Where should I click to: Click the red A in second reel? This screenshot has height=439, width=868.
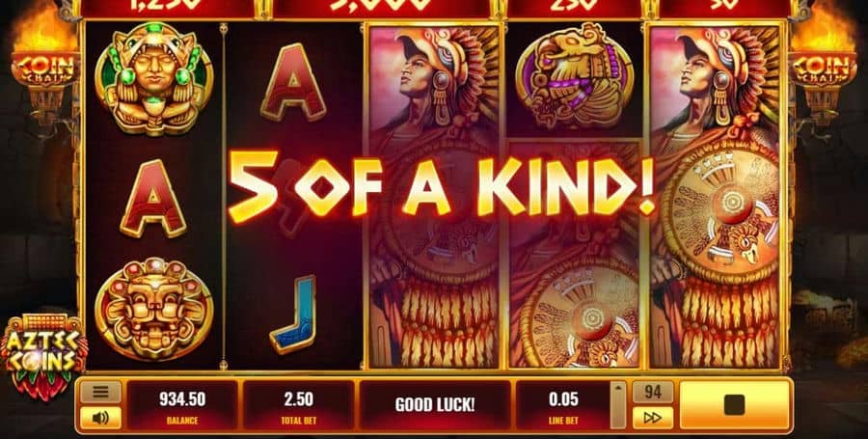coord(293,81)
